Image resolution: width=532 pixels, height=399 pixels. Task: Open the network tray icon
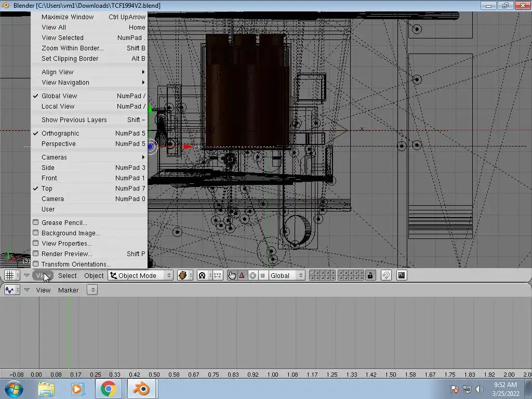467,389
